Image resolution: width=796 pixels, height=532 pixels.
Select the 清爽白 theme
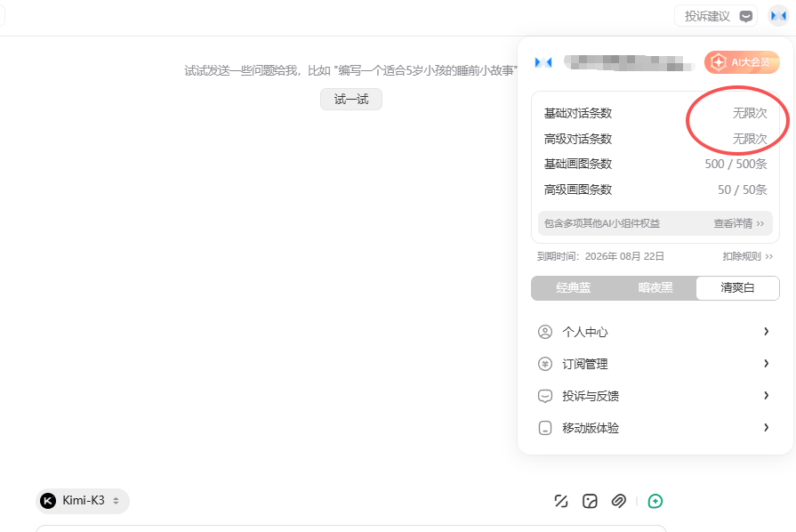[737, 288]
